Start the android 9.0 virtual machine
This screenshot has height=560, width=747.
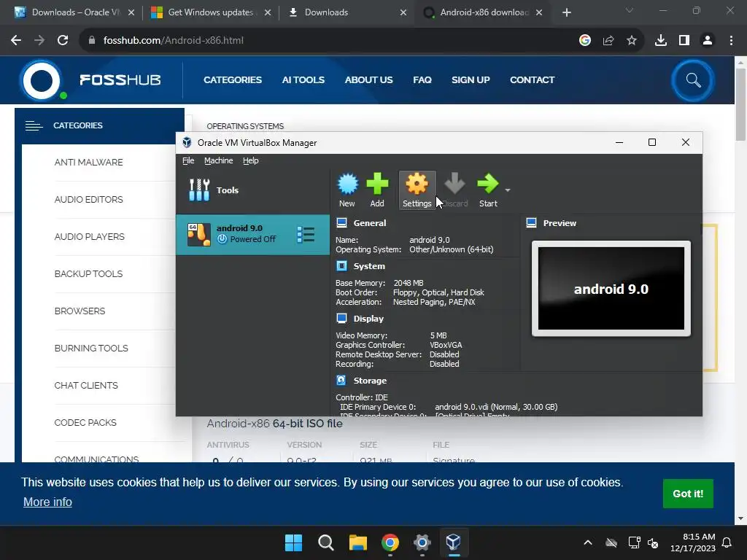(488, 190)
